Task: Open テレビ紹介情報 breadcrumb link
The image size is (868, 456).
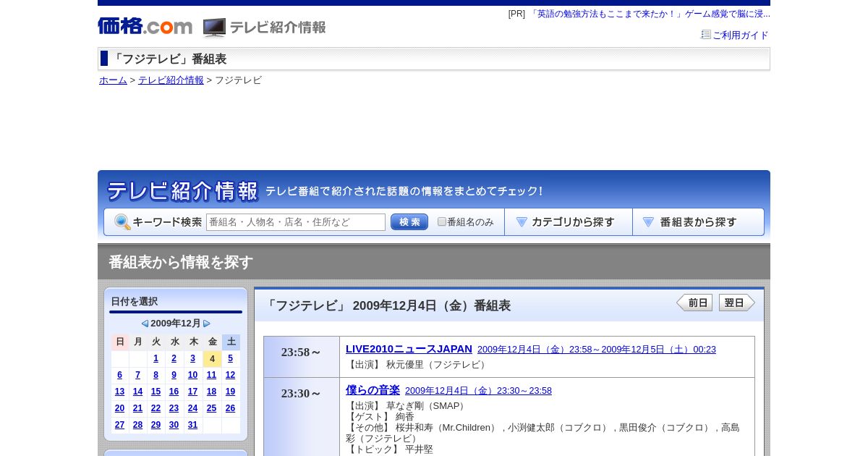Action: [171, 80]
